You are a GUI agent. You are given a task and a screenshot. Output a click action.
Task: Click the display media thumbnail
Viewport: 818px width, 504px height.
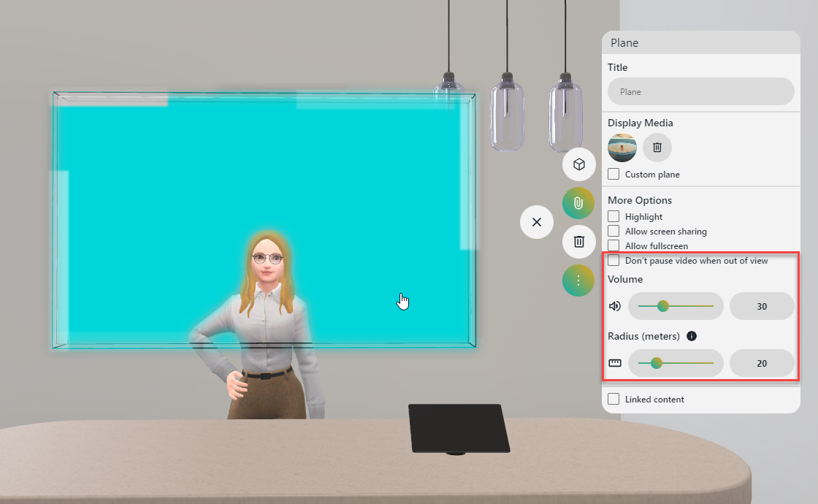click(x=622, y=148)
